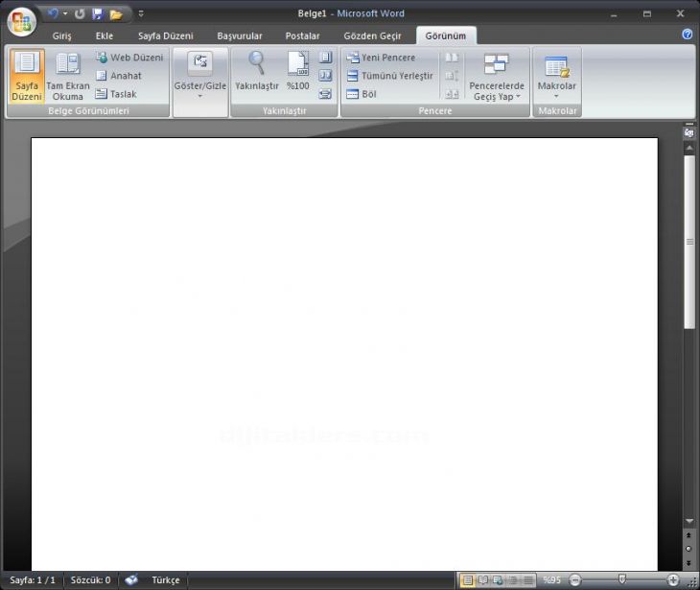
Task: Click Yeni Pencere
Action: [382, 58]
